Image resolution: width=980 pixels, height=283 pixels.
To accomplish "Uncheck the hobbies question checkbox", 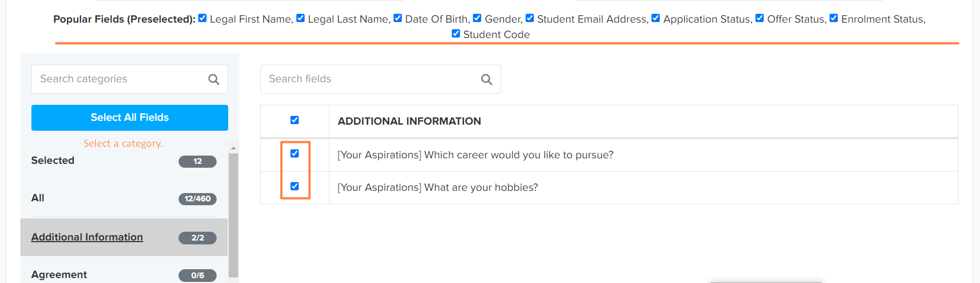I will 295,186.
